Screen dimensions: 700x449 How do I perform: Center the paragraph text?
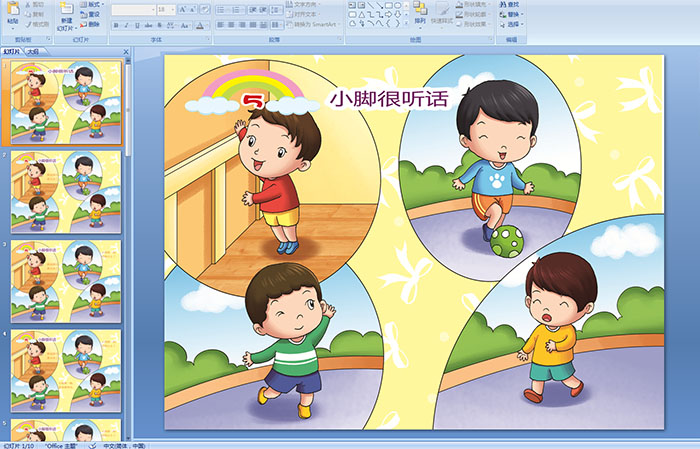pyautogui.click(x=231, y=25)
